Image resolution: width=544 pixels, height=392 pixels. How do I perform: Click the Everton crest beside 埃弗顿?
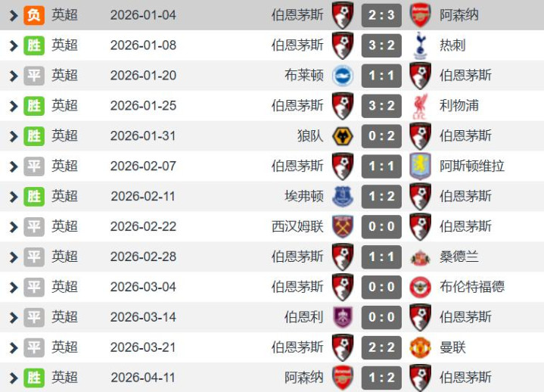(x=343, y=197)
